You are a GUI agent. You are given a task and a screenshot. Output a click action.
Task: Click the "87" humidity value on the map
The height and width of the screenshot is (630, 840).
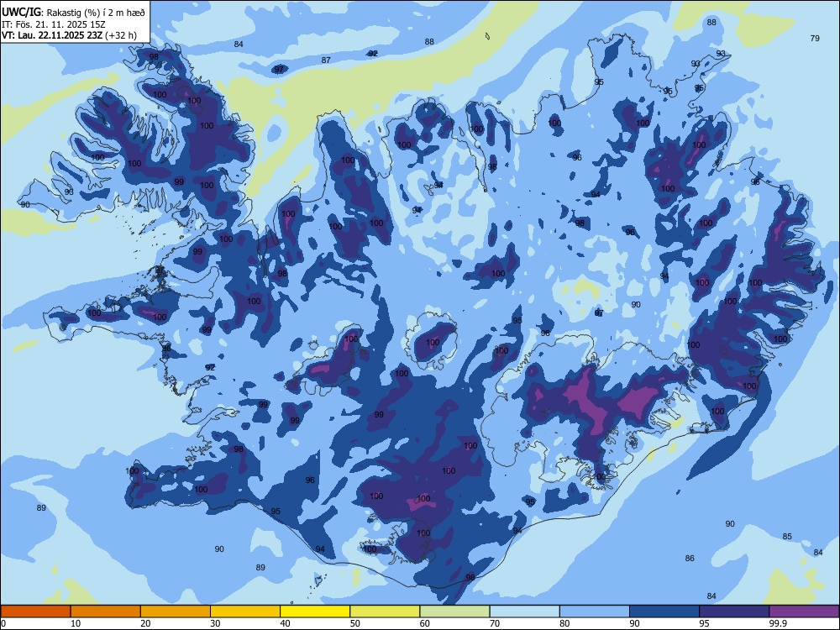pos(326,60)
